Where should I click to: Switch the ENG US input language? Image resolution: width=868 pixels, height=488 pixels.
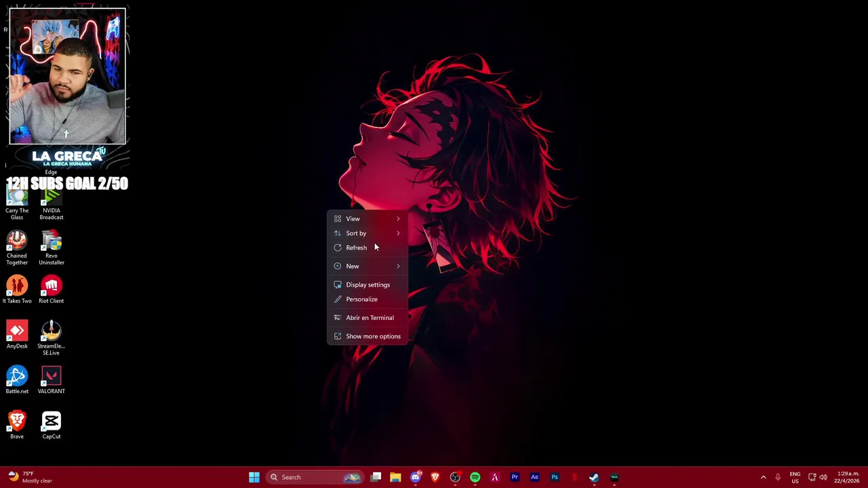(795, 477)
